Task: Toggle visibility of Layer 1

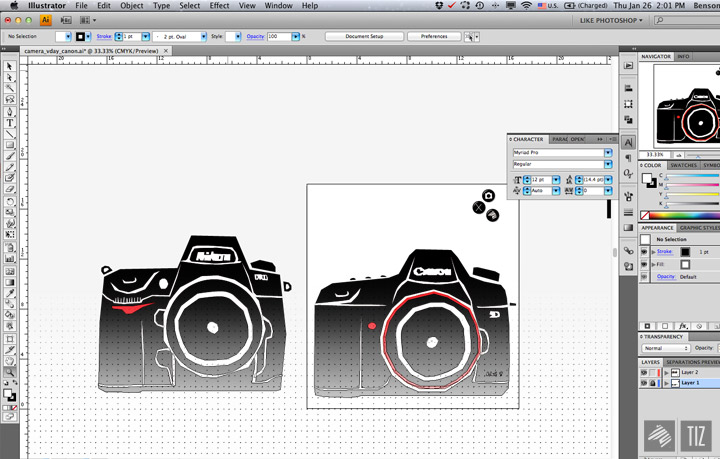Action: pos(644,383)
